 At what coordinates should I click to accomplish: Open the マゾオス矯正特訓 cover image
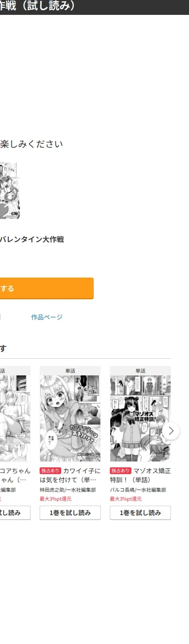(x=140, y=419)
